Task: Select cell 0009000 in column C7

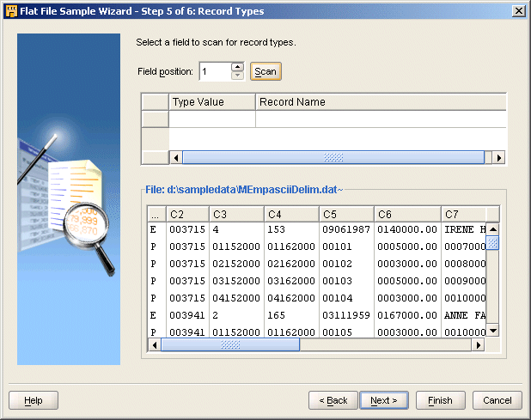Action: (464, 281)
